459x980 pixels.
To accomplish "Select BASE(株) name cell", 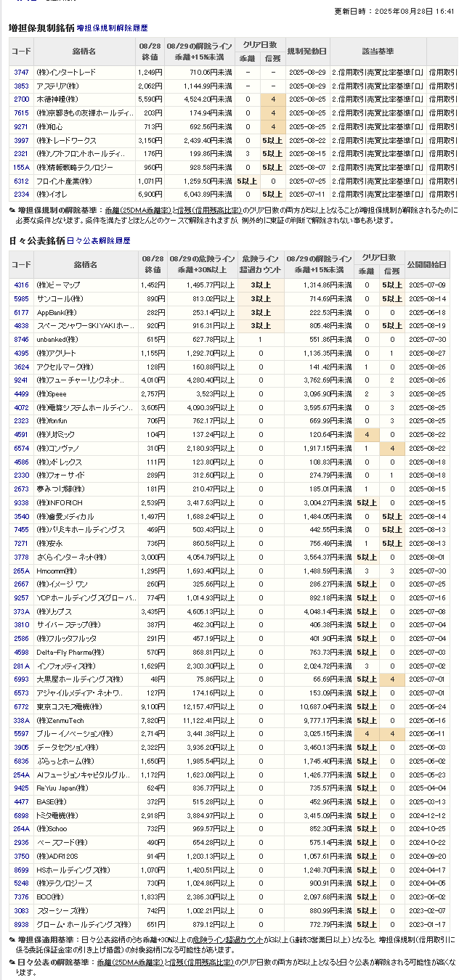I will 85,801.
